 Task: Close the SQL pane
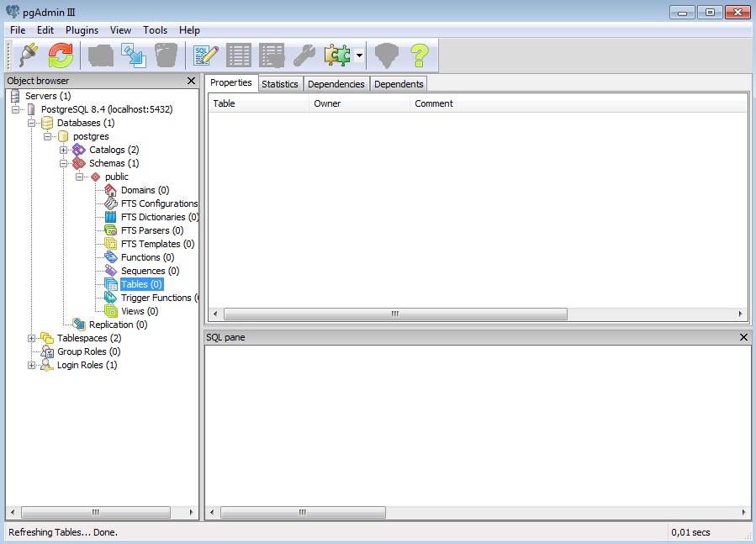point(743,337)
